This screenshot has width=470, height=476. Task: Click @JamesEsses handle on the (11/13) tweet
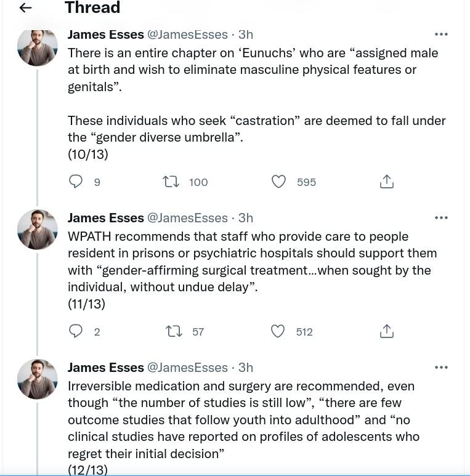click(x=187, y=217)
